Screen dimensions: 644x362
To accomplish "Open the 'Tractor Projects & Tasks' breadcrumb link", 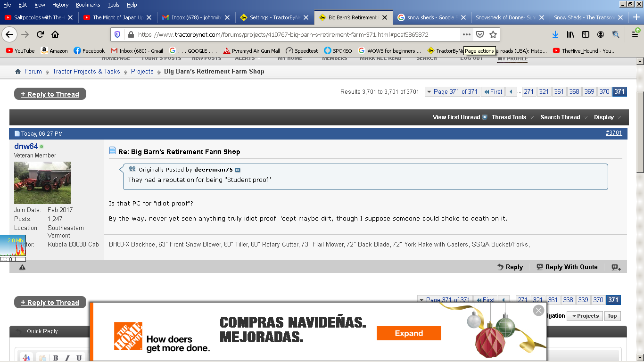I will point(86,72).
